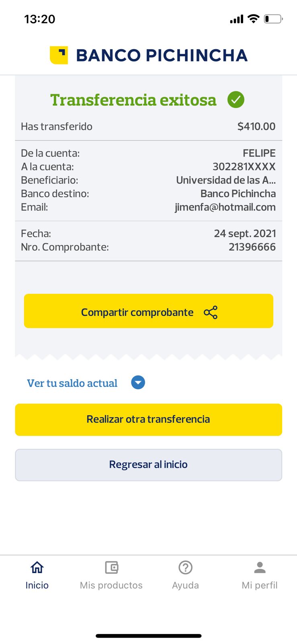Tap the BANCO PICHINCHA header title
The height and width of the screenshot is (644, 297).
162,56
